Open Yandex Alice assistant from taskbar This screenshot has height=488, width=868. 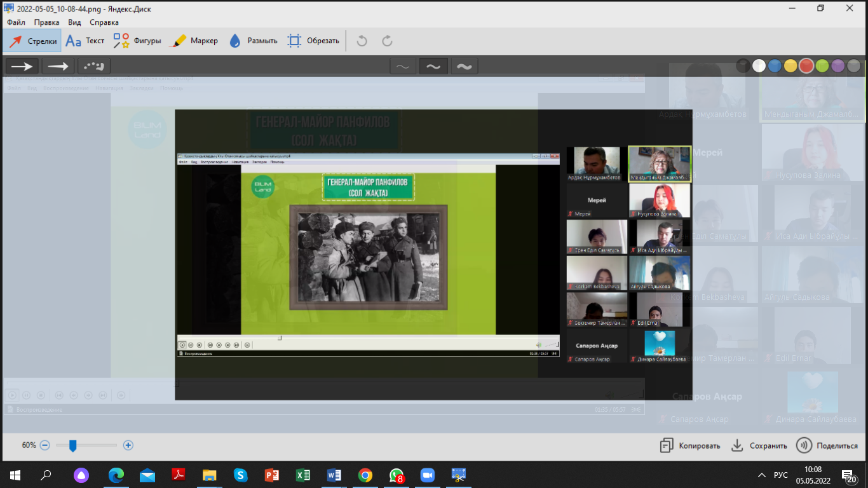[x=81, y=475]
